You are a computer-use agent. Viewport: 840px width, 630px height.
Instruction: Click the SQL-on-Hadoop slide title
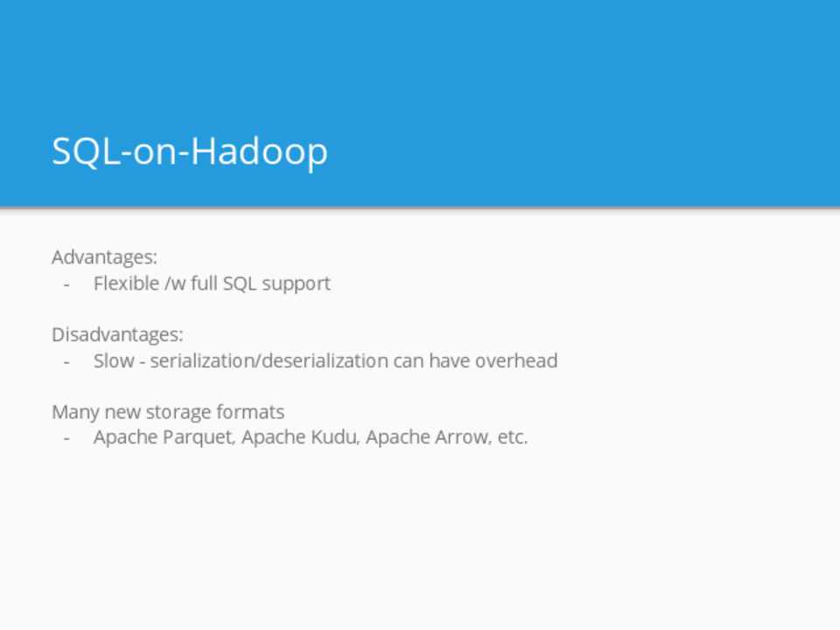pyautogui.click(x=190, y=150)
